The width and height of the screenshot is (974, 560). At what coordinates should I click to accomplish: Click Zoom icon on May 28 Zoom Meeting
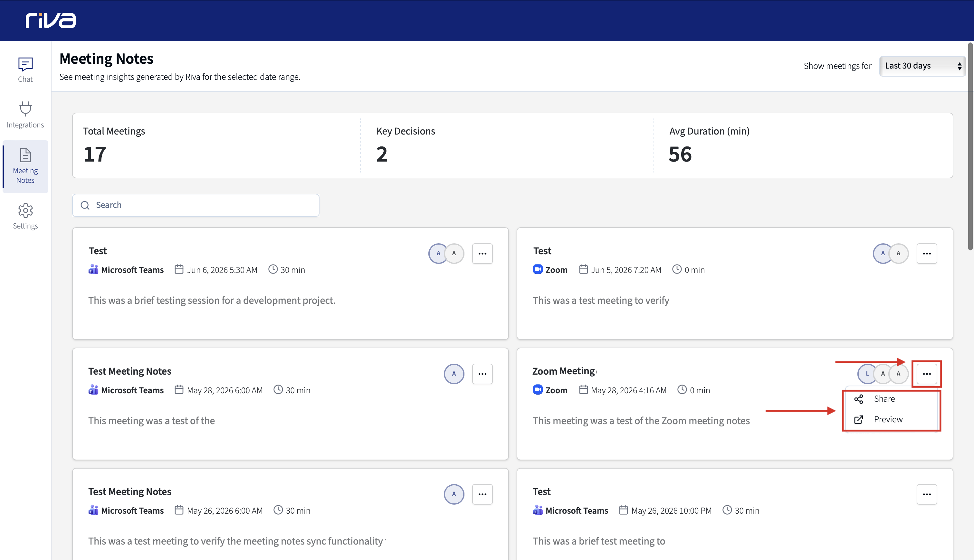tap(538, 390)
